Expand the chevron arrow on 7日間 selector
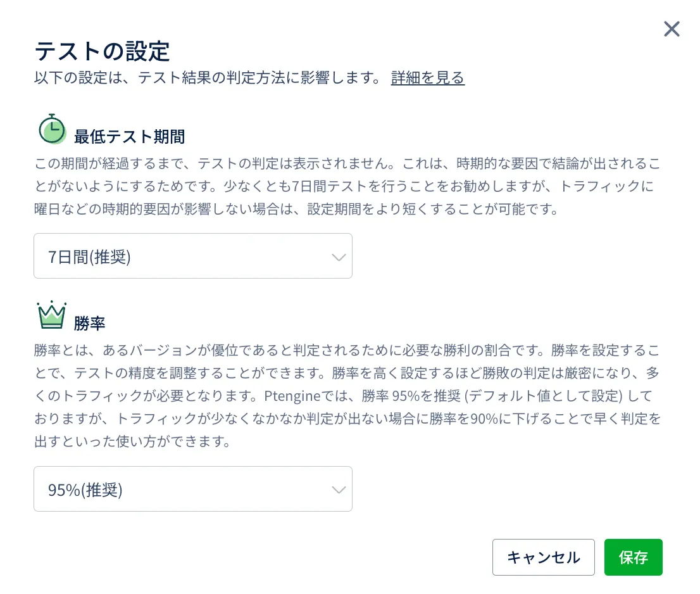 [x=339, y=256]
